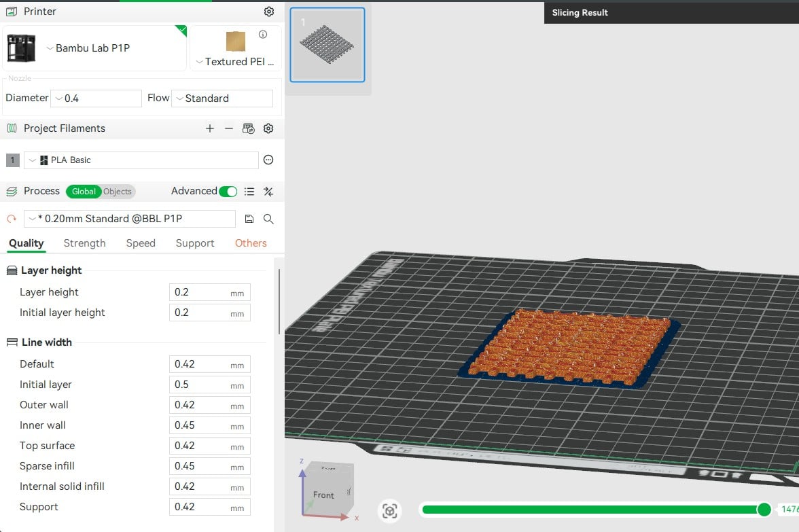Switch process scope to Global
This screenshot has height=532, width=799.
pos(84,192)
